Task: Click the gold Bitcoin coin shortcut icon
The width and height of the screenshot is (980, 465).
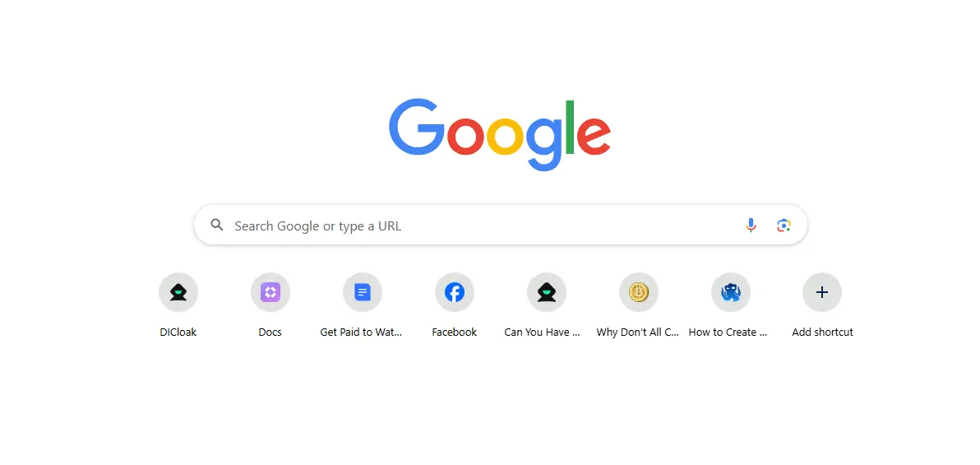Action: 638,292
